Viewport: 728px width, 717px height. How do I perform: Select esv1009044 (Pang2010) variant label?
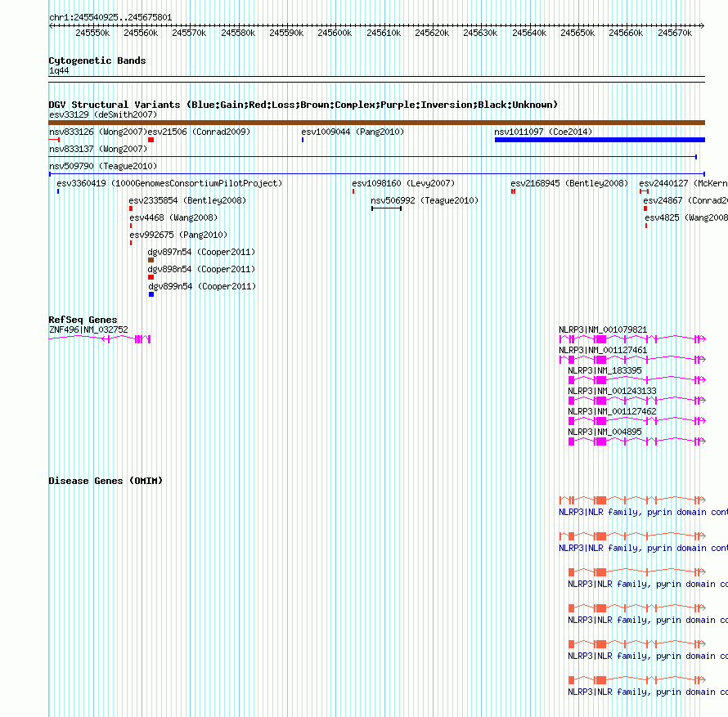pyautogui.click(x=353, y=132)
